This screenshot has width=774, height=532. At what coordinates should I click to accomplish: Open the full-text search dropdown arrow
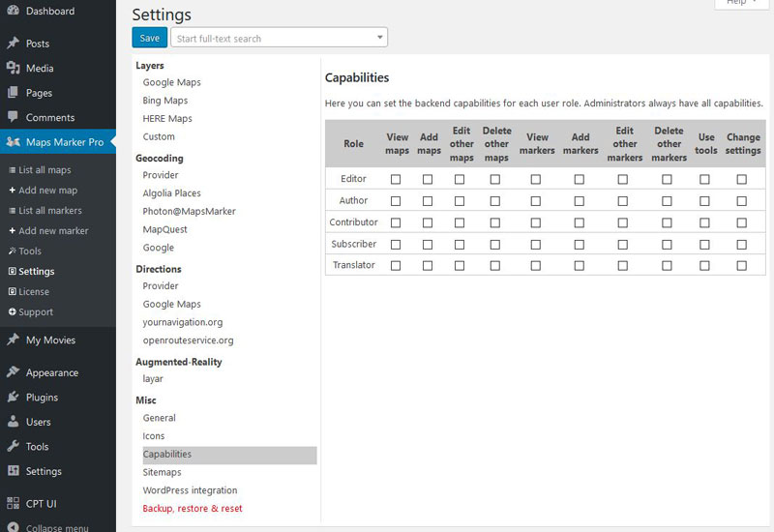tap(379, 38)
